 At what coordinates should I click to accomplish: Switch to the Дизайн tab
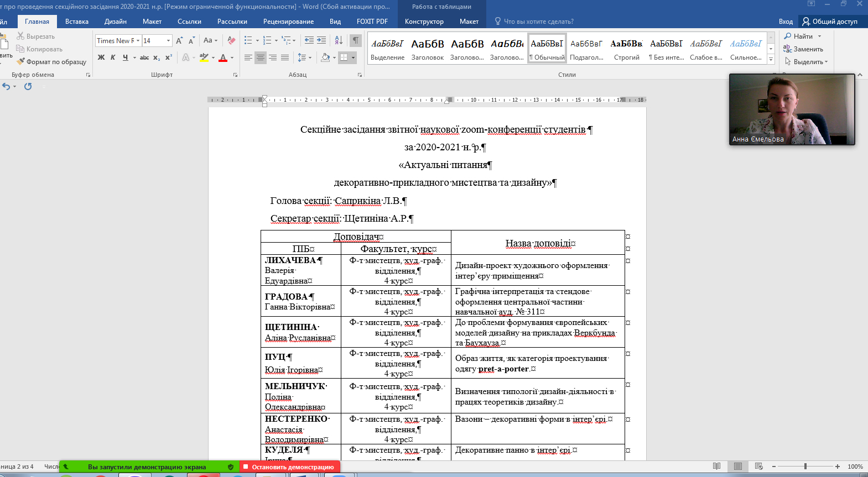[x=116, y=22]
